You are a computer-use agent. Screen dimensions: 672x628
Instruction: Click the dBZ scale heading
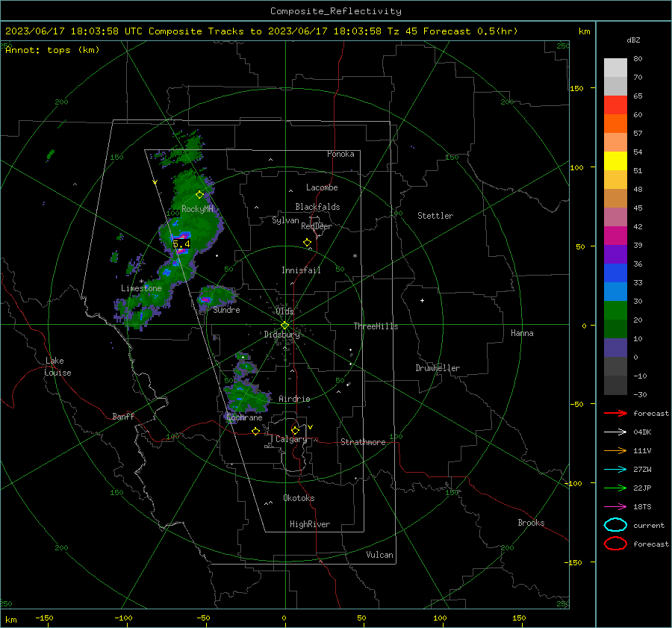633,40
